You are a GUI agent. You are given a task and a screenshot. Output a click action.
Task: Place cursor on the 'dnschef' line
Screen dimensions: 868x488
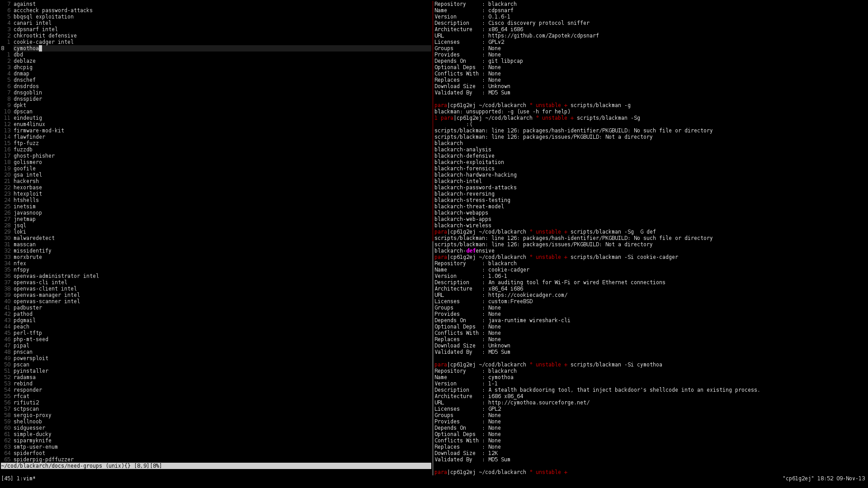[x=24, y=80]
